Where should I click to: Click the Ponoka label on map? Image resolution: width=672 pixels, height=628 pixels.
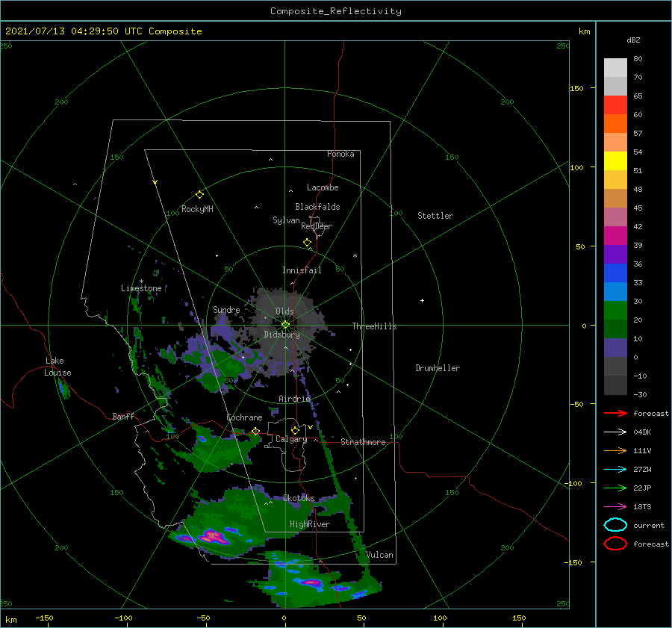click(x=340, y=154)
